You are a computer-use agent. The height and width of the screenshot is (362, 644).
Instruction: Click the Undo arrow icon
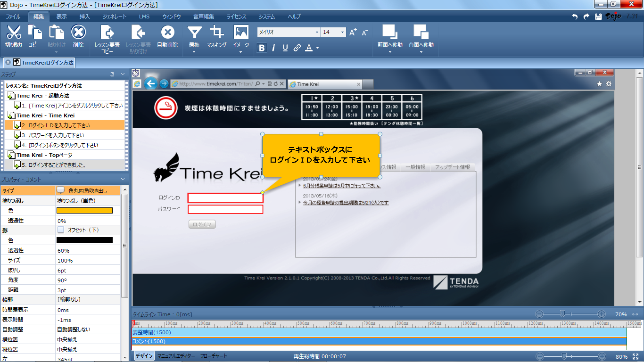coord(574,16)
